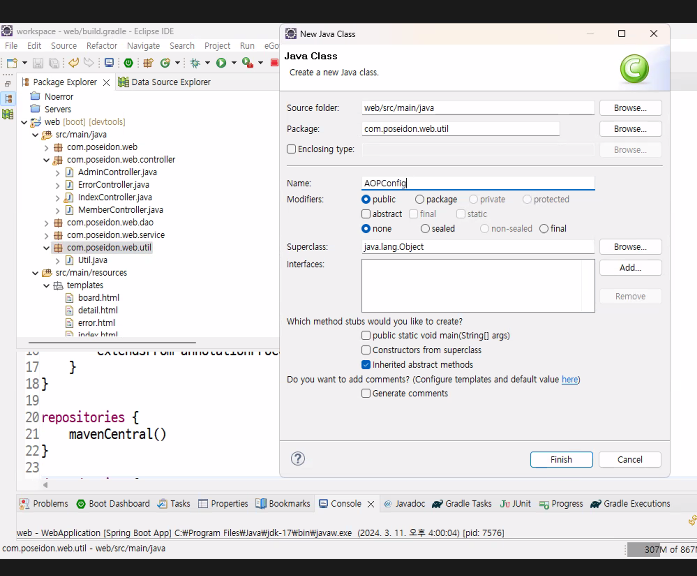Click the New Java Package toolbar icon
The width and height of the screenshot is (697, 576).
pyautogui.click(x=148, y=63)
